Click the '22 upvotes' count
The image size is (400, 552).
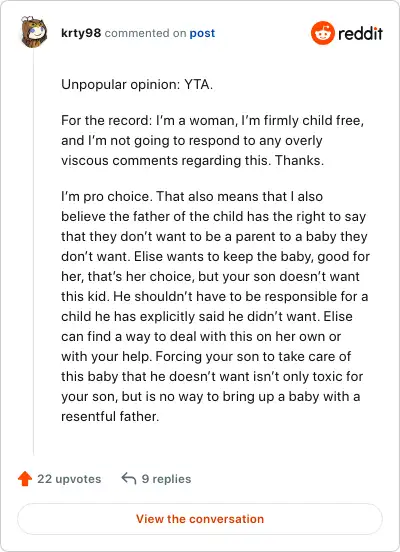[x=69, y=479]
